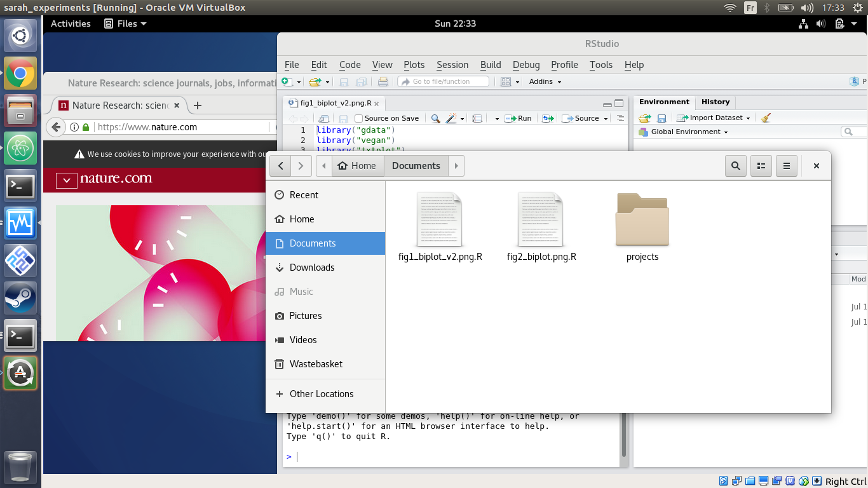
Task: Open the Files app menu in top bar
Action: point(124,24)
